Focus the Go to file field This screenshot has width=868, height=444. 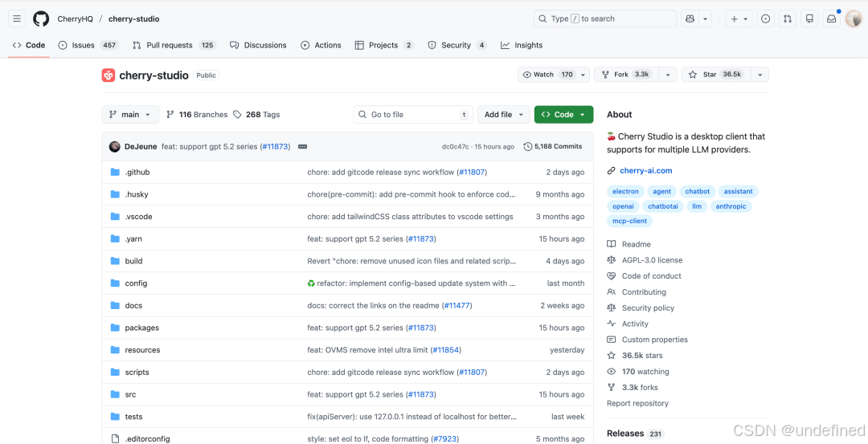(x=413, y=115)
